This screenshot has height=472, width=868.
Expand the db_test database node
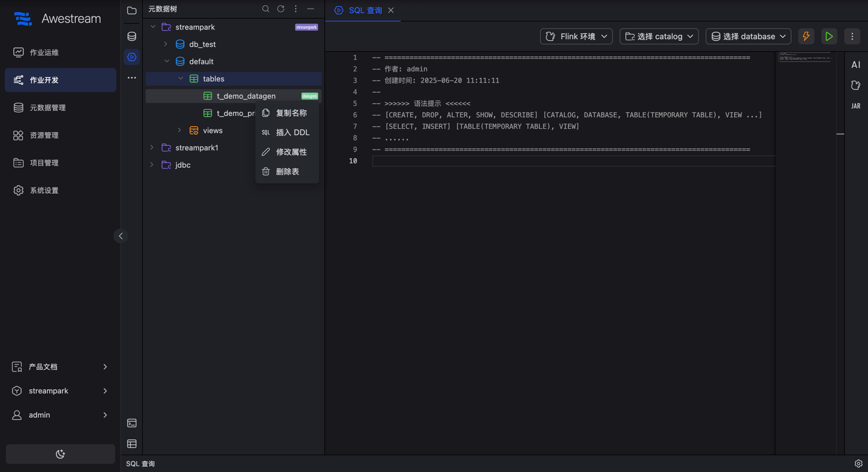coord(166,44)
